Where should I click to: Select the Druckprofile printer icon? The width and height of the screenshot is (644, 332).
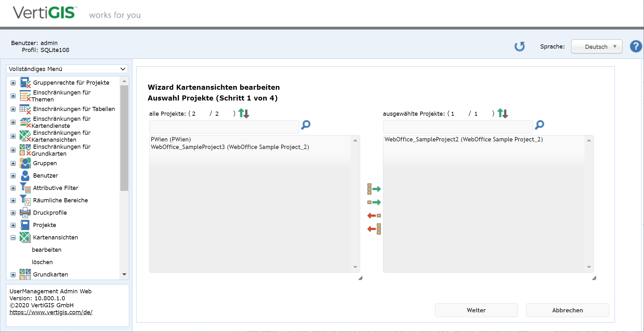(25, 212)
